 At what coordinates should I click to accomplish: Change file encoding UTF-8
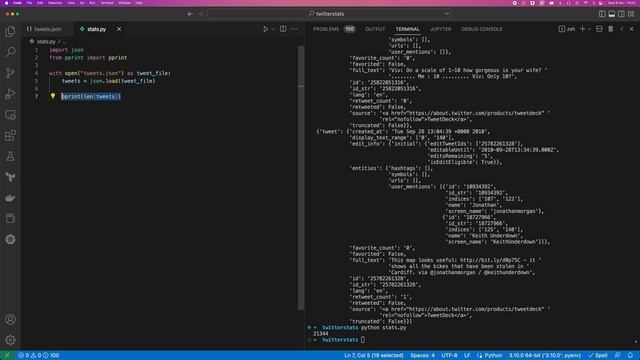tap(449, 355)
